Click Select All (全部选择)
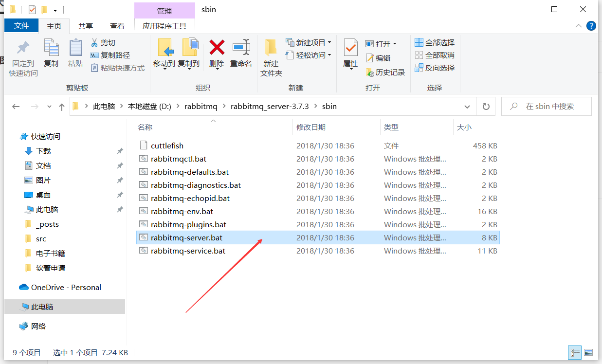This screenshot has width=602, height=364. tap(435, 42)
